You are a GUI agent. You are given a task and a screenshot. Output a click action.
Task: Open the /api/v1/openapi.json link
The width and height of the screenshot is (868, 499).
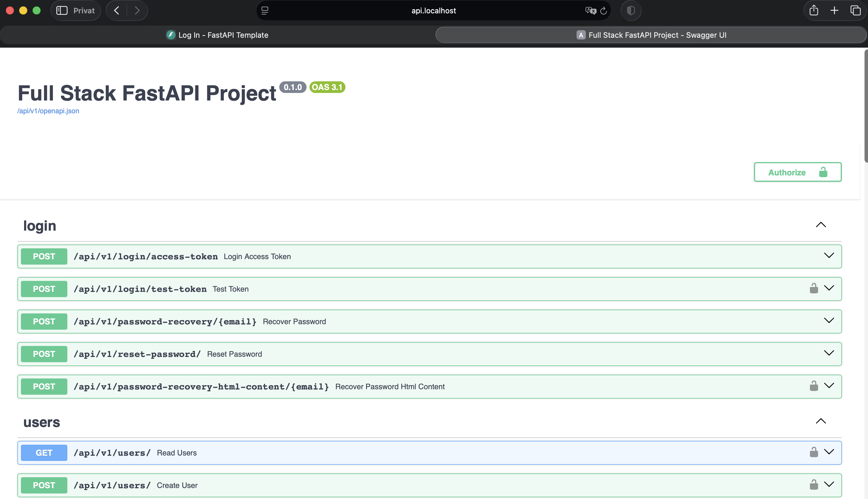(x=48, y=111)
